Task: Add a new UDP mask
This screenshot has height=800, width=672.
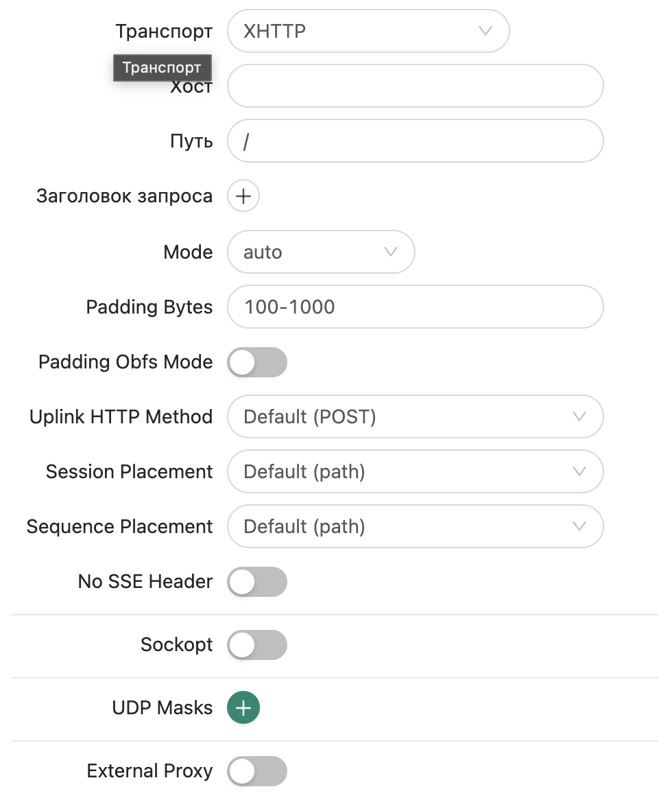Action: [243, 707]
